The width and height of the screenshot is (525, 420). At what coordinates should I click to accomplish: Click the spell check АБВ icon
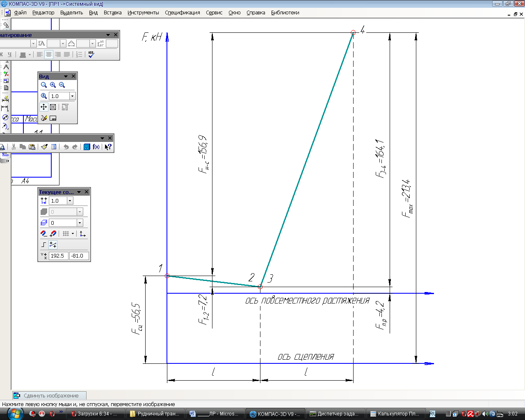[91, 54]
